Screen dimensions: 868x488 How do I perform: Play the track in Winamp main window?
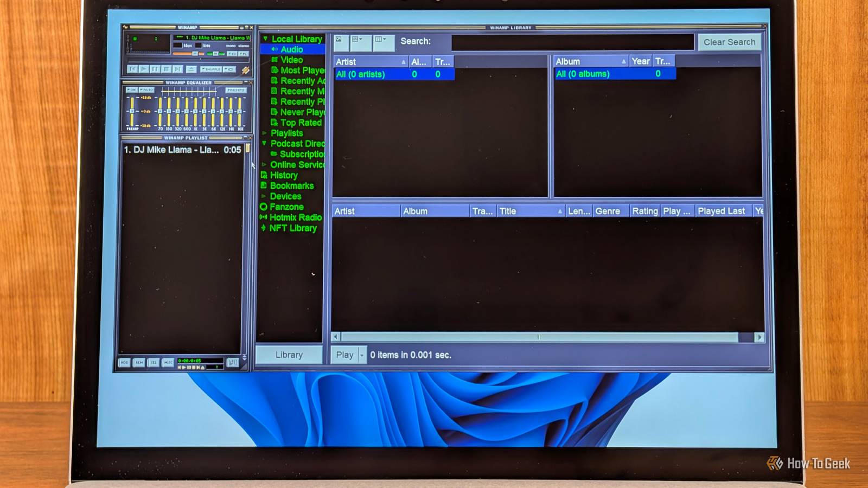click(144, 69)
